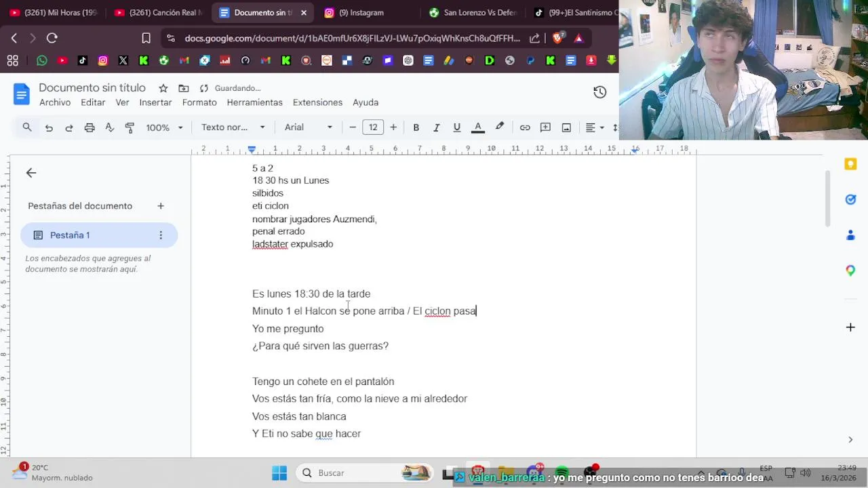Open WhatsApp bookmark

(x=42, y=60)
